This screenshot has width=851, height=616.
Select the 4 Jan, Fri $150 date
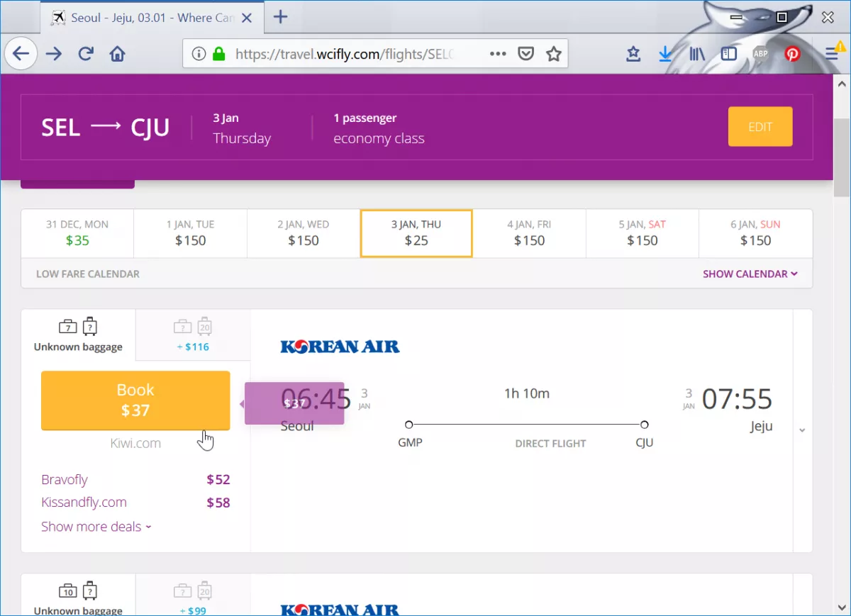click(x=529, y=233)
